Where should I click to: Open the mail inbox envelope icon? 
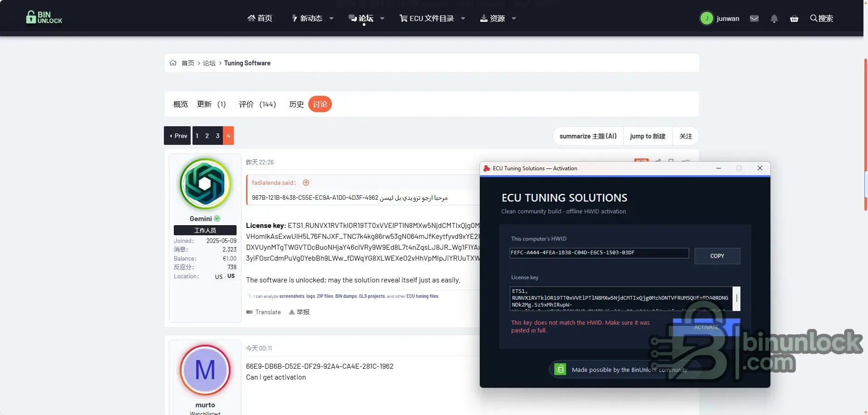pos(754,19)
